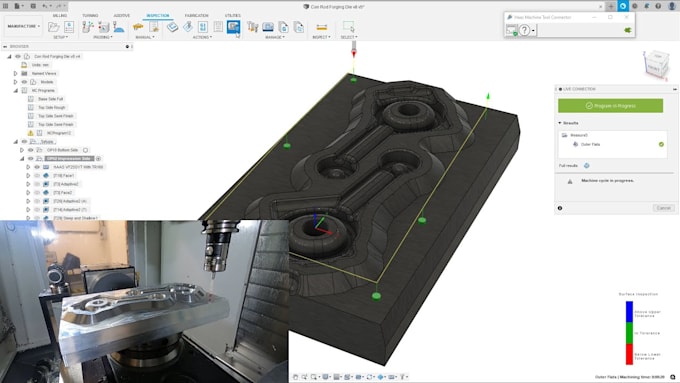This screenshot has height=383, width=680.
Task: Toggle visibility of [T3] Face2 operation
Action: pyautogui.click(x=37, y=193)
